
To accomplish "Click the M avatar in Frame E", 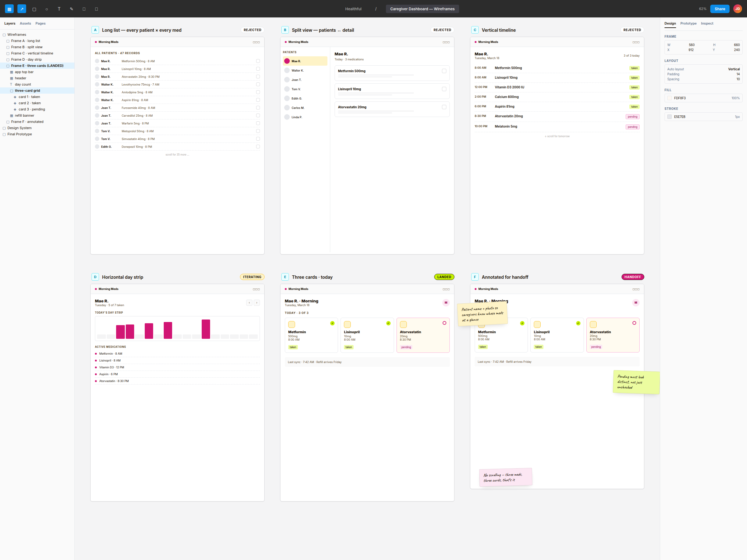I will click(446, 303).
